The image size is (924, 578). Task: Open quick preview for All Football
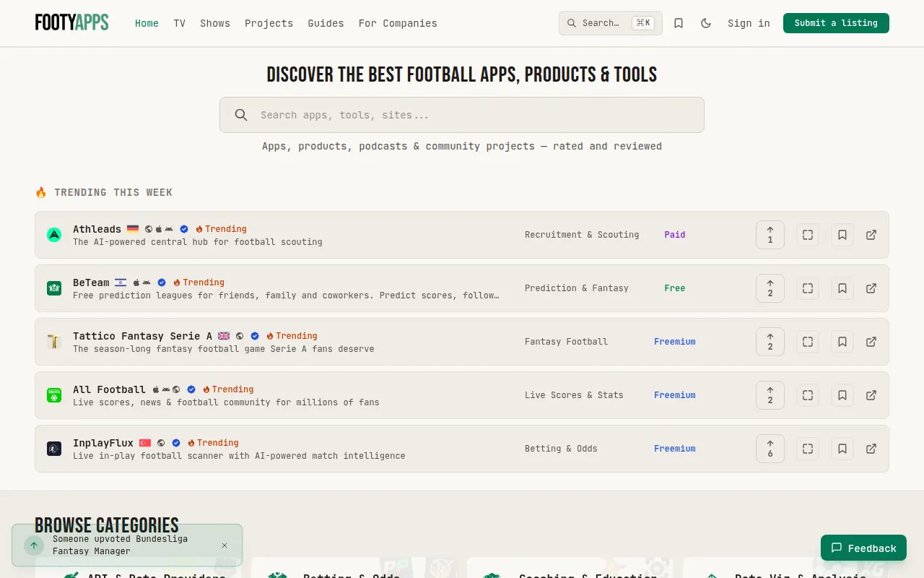tap(808, 395)
